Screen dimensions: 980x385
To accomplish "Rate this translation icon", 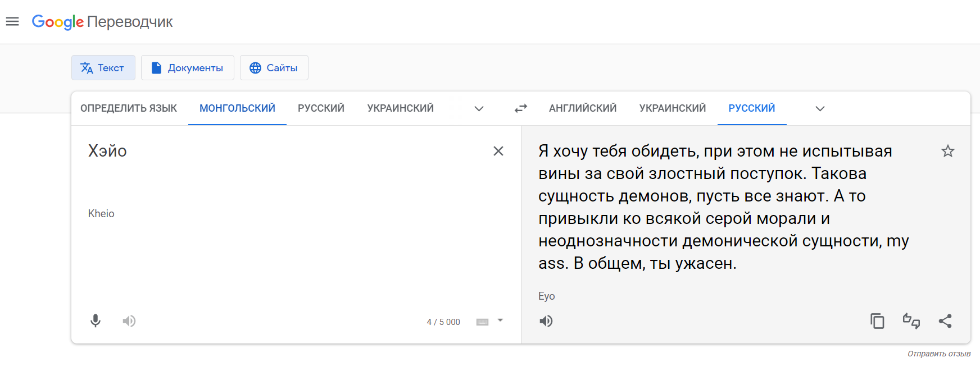I will [911, 321].
